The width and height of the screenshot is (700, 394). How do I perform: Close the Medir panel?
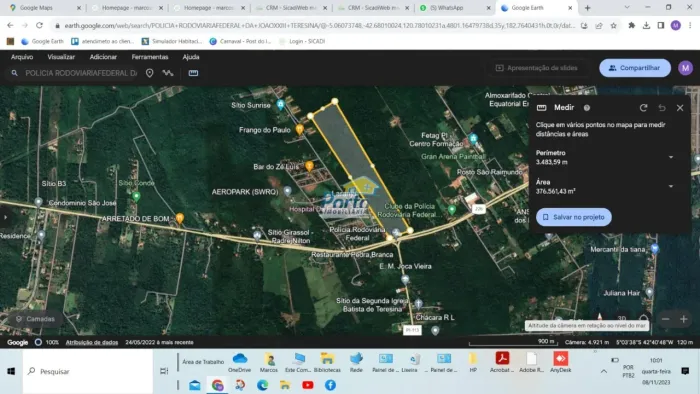point(680,108)
